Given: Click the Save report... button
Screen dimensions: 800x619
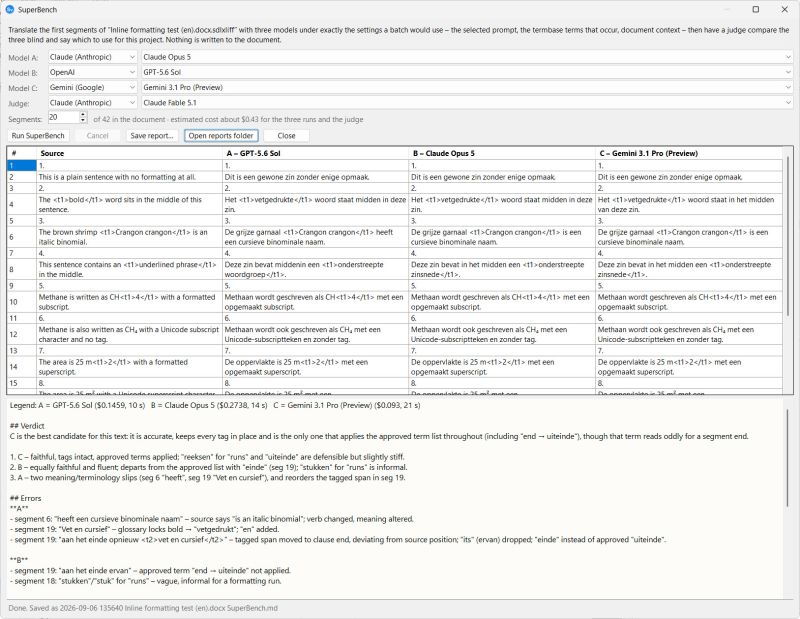Looking at the screenshot, I should tap(152, 136).
